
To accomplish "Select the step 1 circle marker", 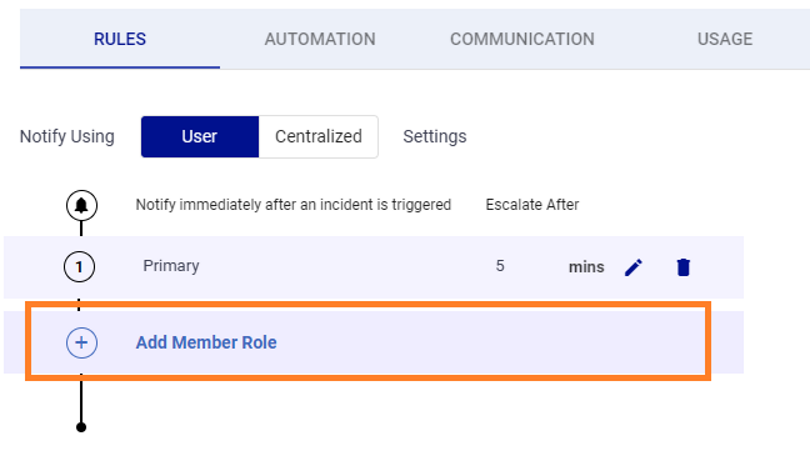I will coord(80,267).
